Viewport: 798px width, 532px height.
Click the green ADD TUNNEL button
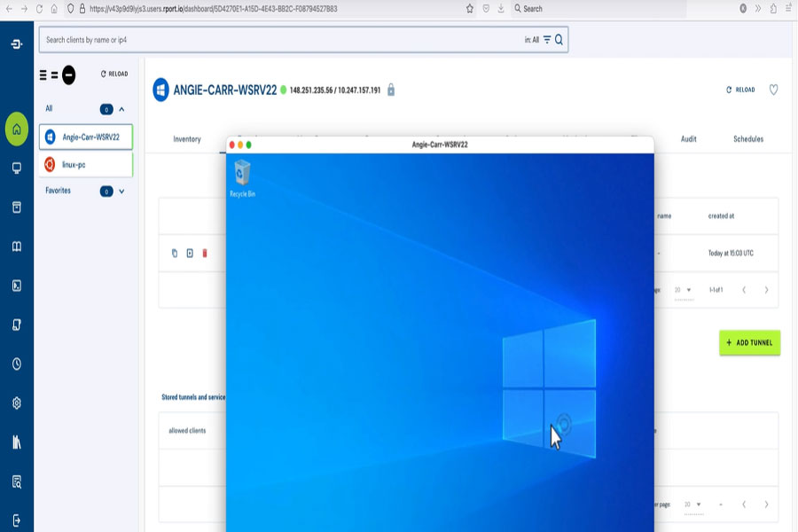(x=749, y=342)
